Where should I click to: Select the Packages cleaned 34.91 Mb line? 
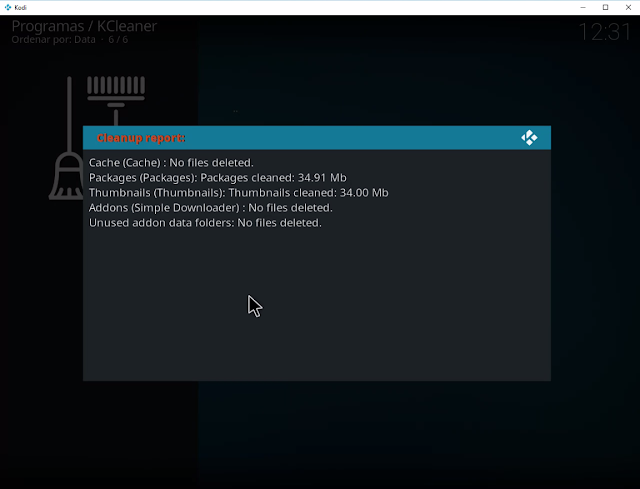click(218, 178)
